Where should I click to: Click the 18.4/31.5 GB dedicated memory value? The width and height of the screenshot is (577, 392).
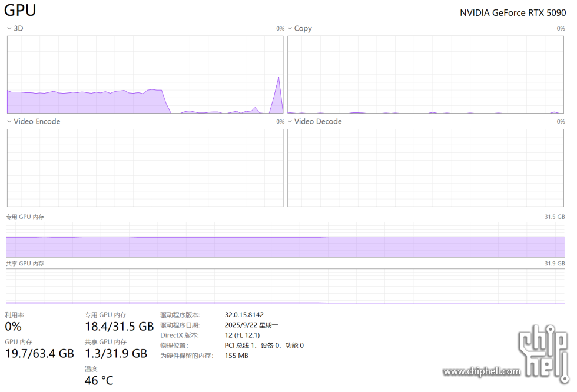click(x=119, y=326)
